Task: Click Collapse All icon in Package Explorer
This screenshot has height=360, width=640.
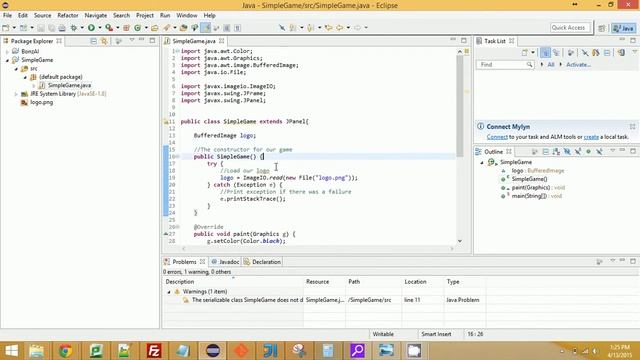Action: click(x=93, y=41)
